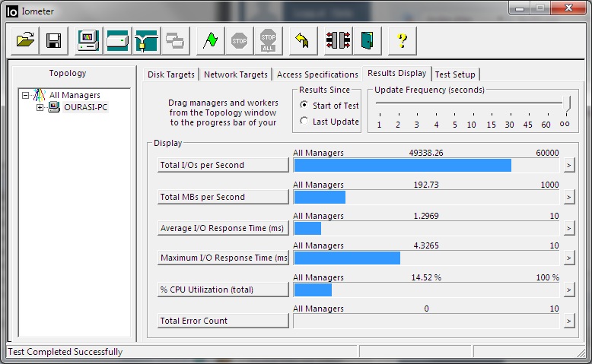
Task: Click the Stop current test icon
Action: click(x=240, y=41)
